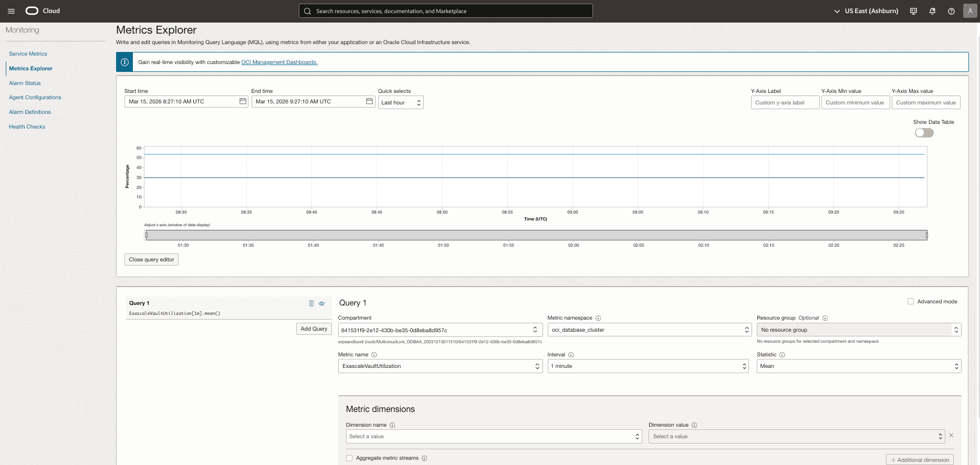Image resolution: width=980 pixels, height=465 pixels.
Task: Delete Query 1 with the trash icon
Action: coord(311,303)
